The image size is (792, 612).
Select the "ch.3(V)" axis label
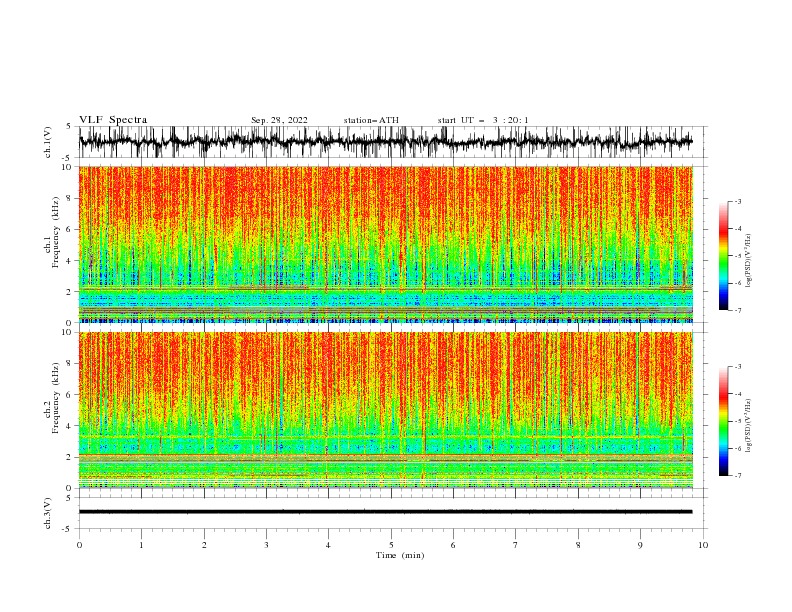pyautogui.click(x=48, y=513)
